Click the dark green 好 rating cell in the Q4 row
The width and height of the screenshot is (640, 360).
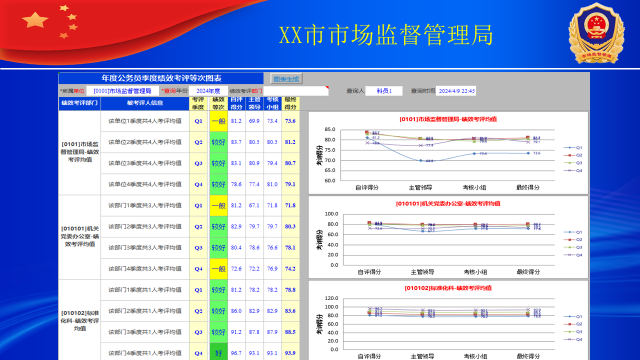[x=218, y=352]
